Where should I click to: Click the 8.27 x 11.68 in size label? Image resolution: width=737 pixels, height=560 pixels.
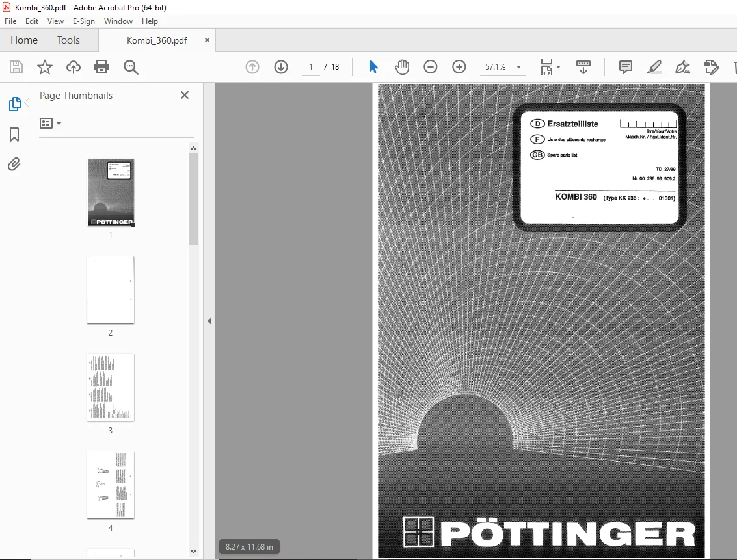tap(249, 547)
